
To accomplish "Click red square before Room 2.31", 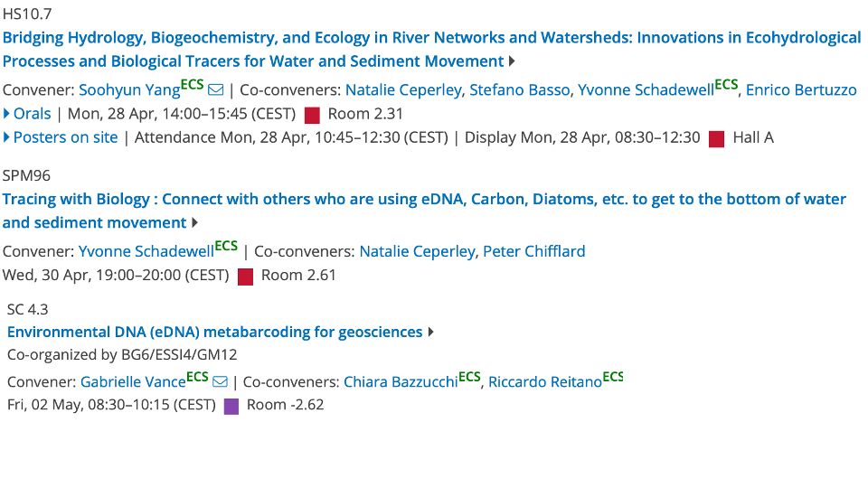I will click(312, 115).
